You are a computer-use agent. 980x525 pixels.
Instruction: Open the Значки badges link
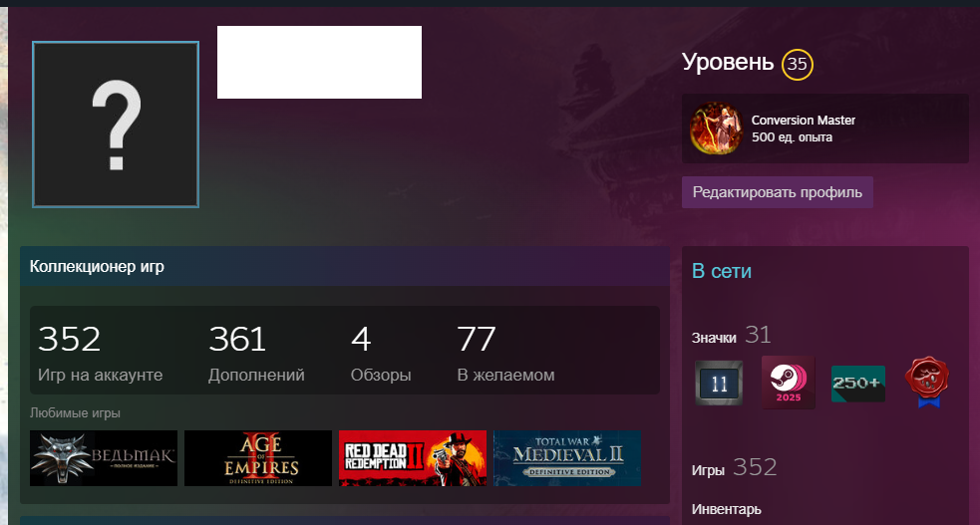[x=713, y=338]
